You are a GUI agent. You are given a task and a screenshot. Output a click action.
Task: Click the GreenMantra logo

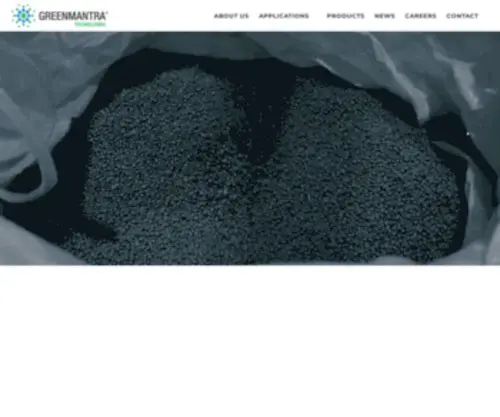[x=59, y=16]
